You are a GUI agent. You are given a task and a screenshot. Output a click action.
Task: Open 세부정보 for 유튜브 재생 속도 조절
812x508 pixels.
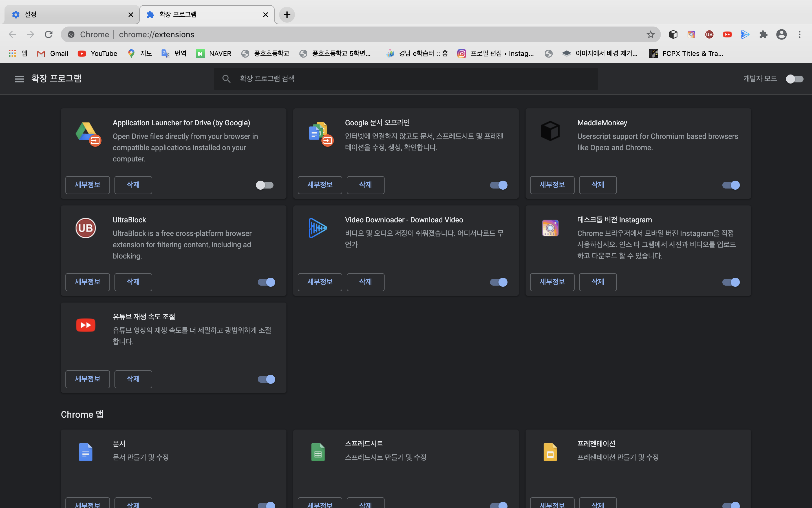click(88, 379)
